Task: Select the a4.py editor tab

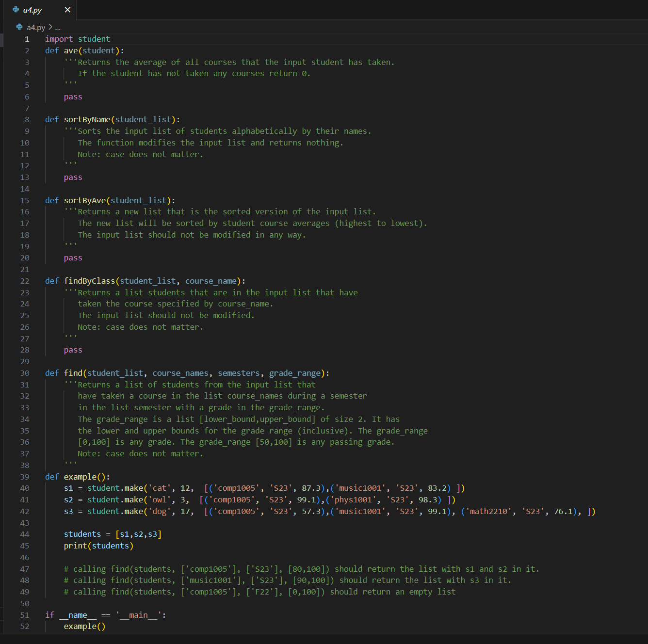Action: click(41, 10)
